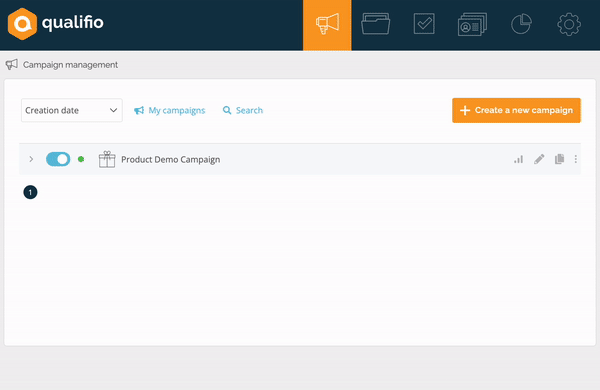Image resolution: width=600 pixels, height=390 pixels.
Task: Expand the Product Demo Campaign row chevron
Action: (31, 159)
